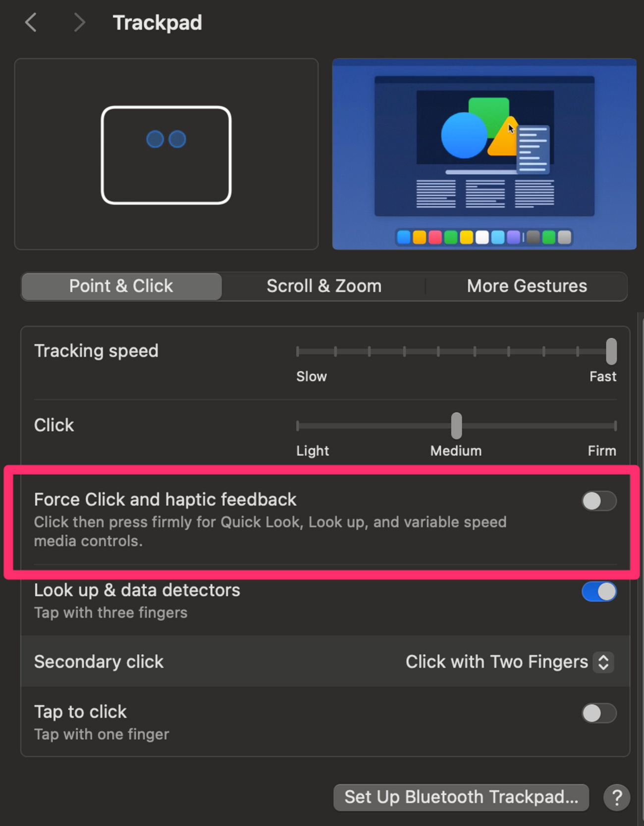Click the vertical scrollbar on the right
Image resolution: width=644 pixels, height=826 pixels.
[641, 446]
